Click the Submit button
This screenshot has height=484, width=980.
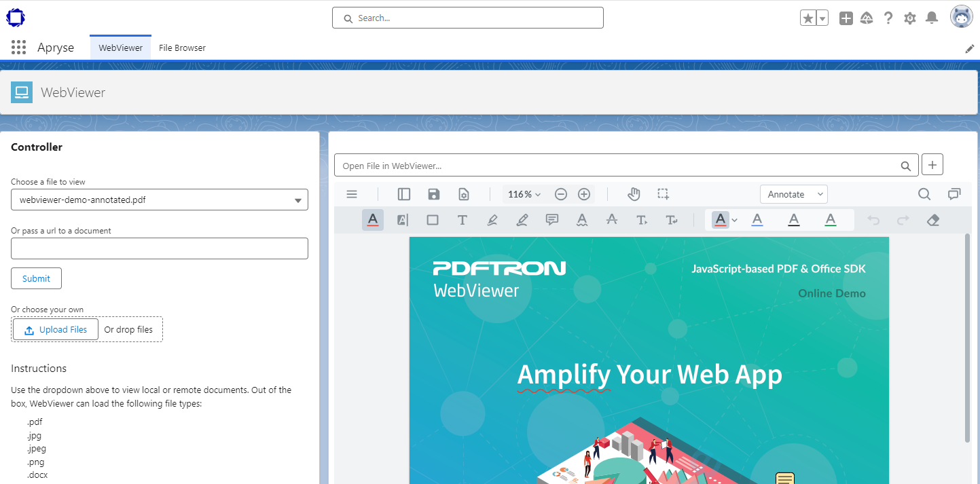point(36,278)
